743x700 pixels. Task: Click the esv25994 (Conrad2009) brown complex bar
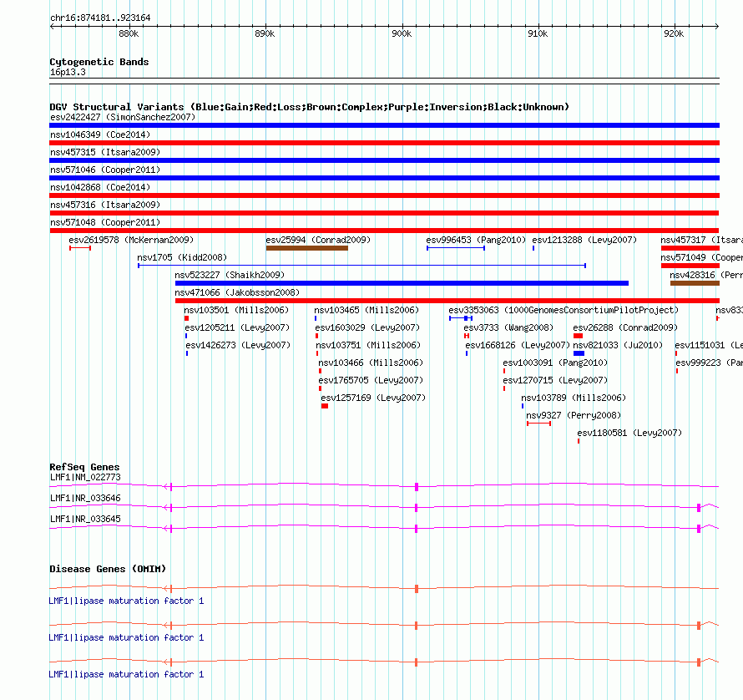click(307, 248)
